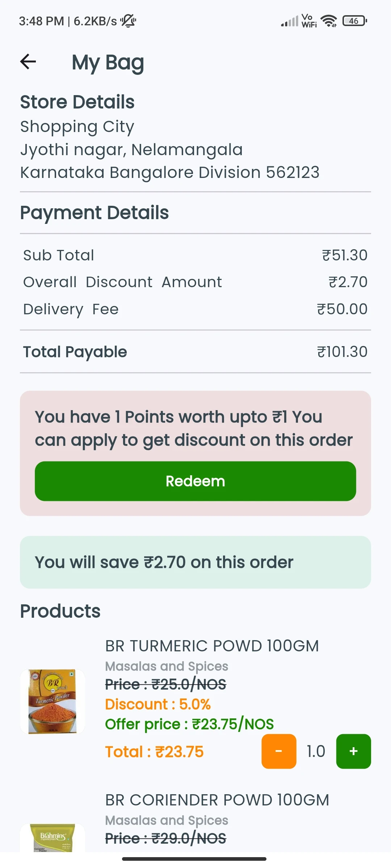This screenshot has width=391, height=868.
Task: Tap the WiFi signal icon
Action: pyautogui.click(x=329, y=21)
